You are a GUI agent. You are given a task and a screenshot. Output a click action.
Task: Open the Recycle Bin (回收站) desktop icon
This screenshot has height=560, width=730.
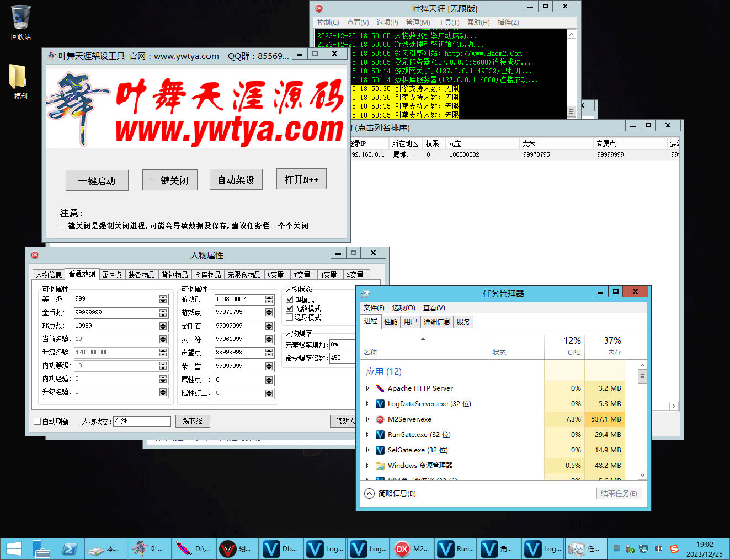tap(20, 22)
